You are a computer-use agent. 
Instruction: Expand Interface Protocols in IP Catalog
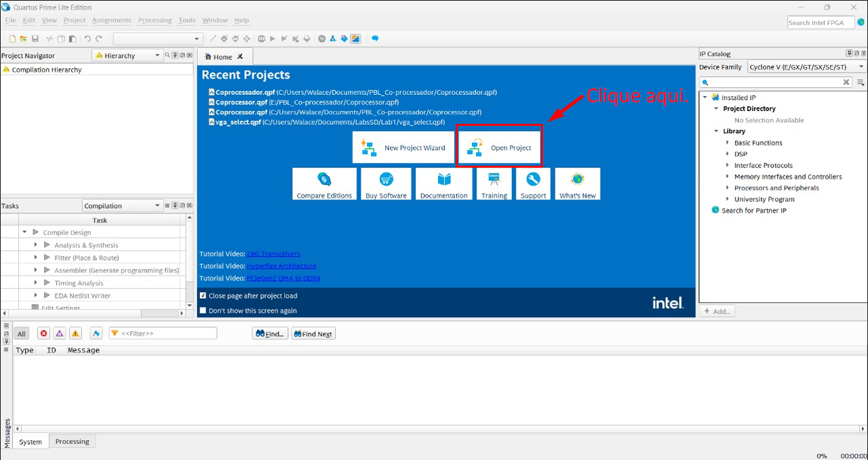(728, 165)
